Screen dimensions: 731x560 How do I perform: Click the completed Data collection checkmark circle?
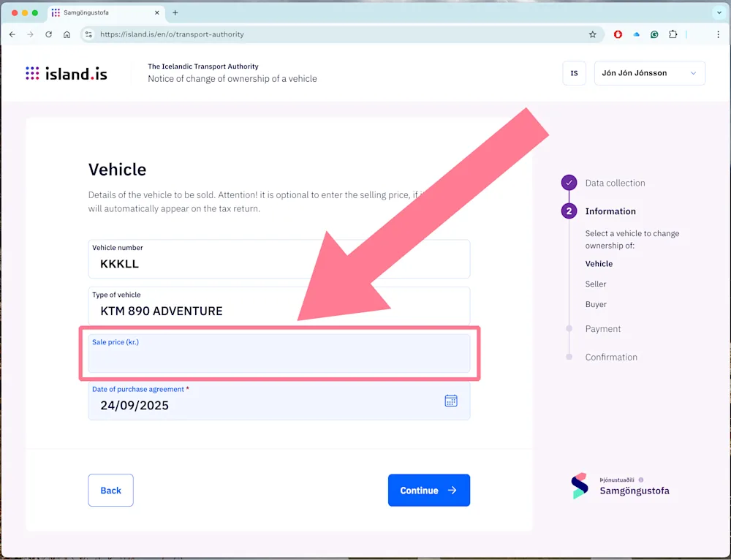(x=569, y=183)
